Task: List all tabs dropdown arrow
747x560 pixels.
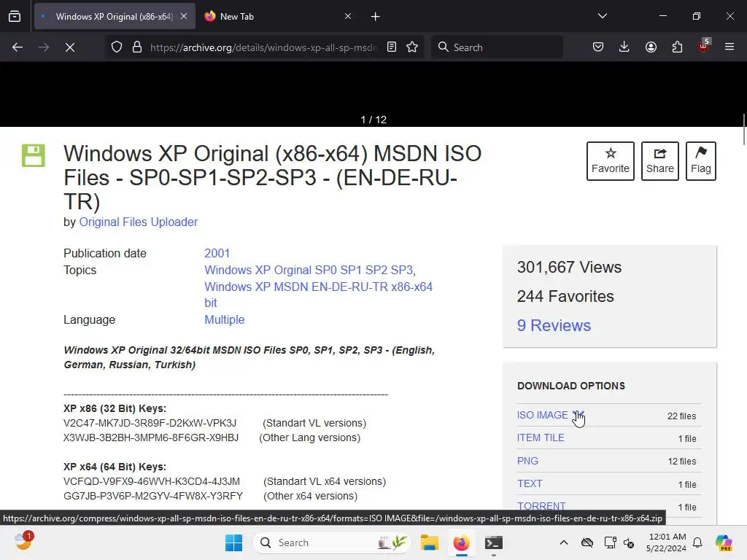Action: (x=602, y=16)
